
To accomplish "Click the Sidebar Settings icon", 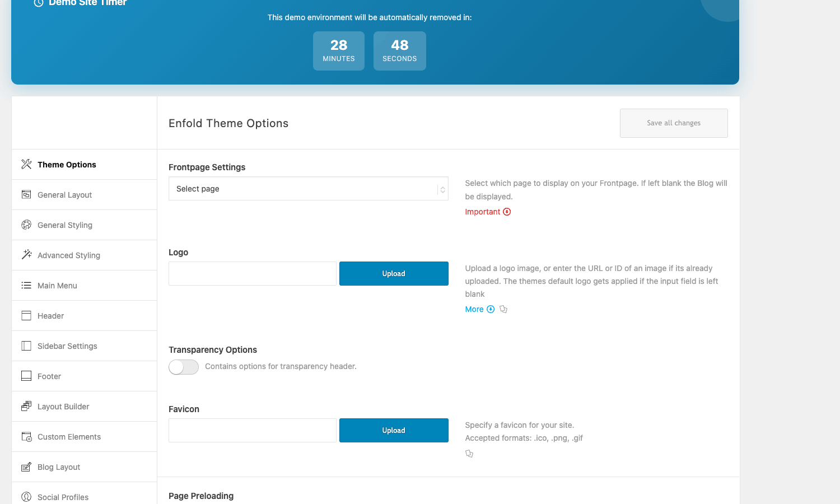I will 26,346.
